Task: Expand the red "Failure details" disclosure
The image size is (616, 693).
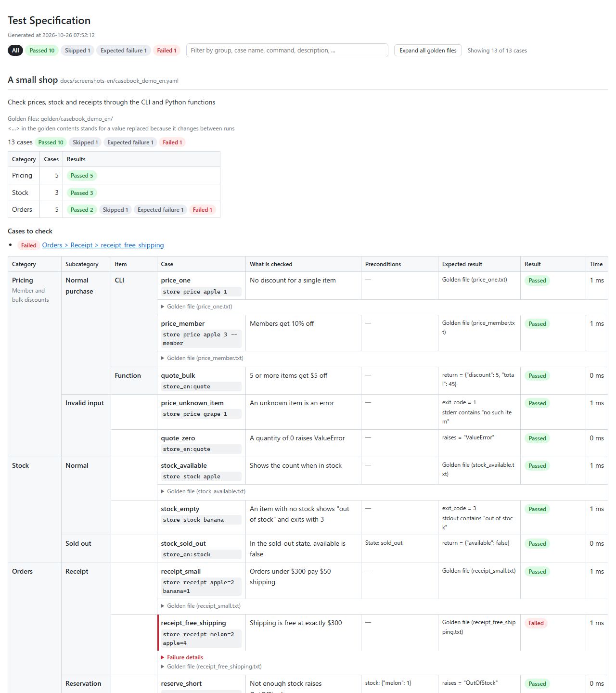Action: (x=182, y=657)
